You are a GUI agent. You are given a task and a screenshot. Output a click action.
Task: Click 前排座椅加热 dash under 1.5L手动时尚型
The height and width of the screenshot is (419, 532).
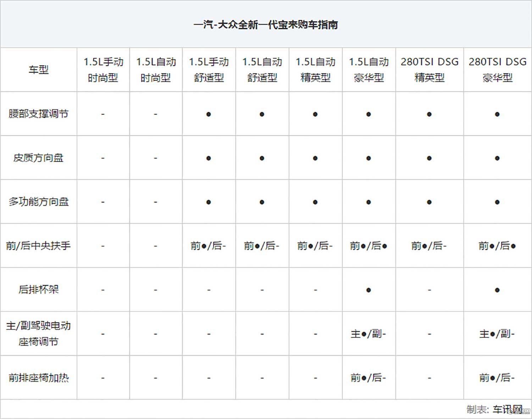coord(103,378)
